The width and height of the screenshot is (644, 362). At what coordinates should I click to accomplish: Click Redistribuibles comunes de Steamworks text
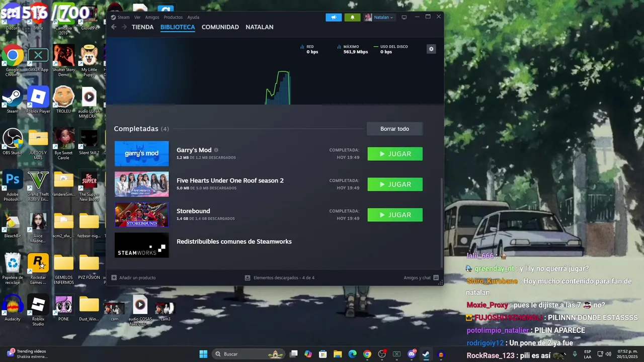(234, 241)
